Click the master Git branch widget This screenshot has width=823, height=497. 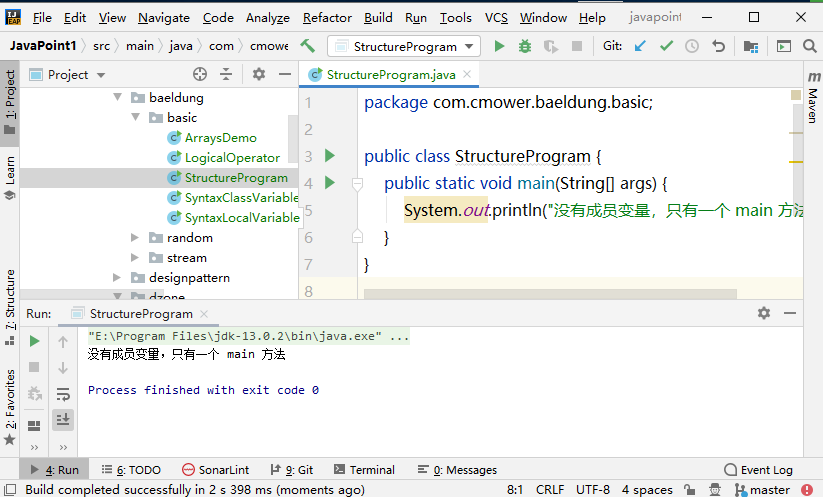coord(762,490)
